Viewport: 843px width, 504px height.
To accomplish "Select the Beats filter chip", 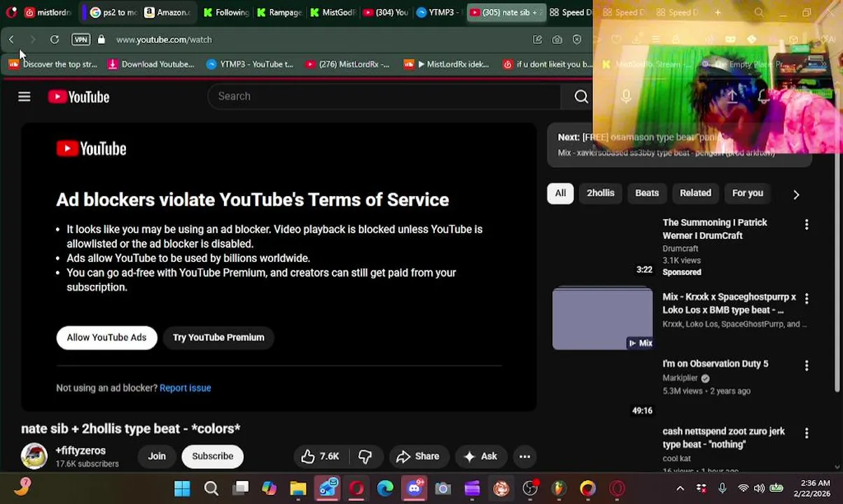I will click(x=647, y=193).
